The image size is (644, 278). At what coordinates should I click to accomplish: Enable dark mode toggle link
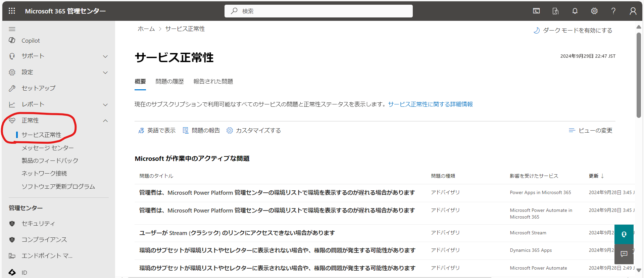tap(573, 31)
